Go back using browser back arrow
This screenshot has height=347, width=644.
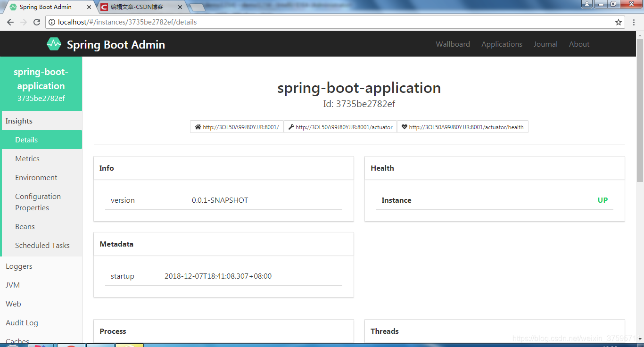(10, 22)
